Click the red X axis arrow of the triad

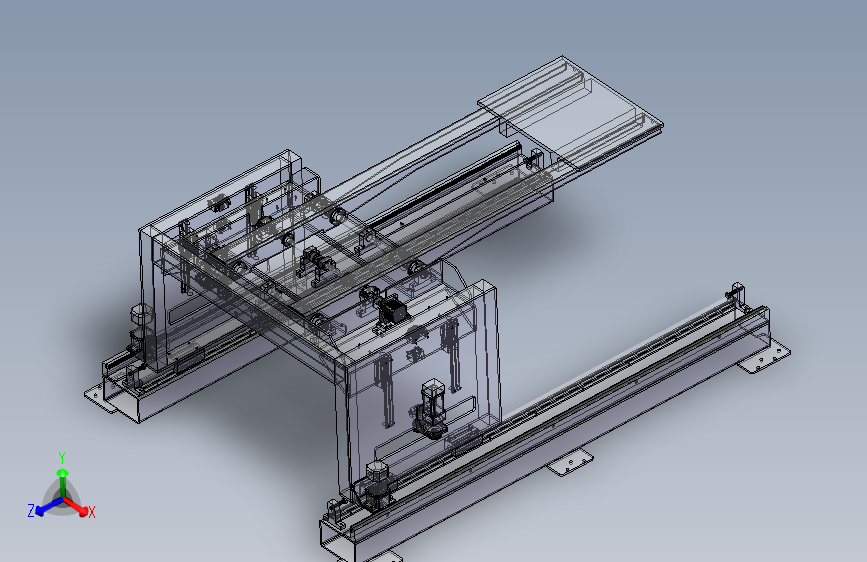[x=76, y=506]
